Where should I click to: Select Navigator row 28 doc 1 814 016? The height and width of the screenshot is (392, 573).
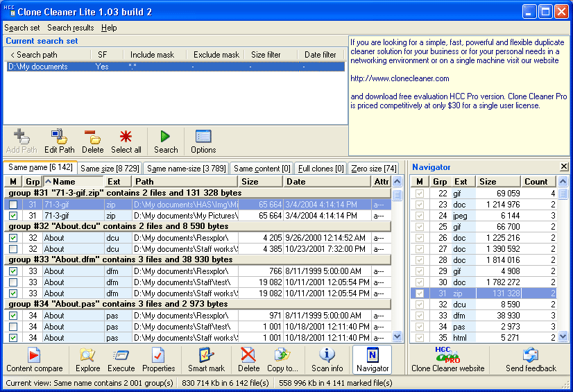(x=484, y=260)
